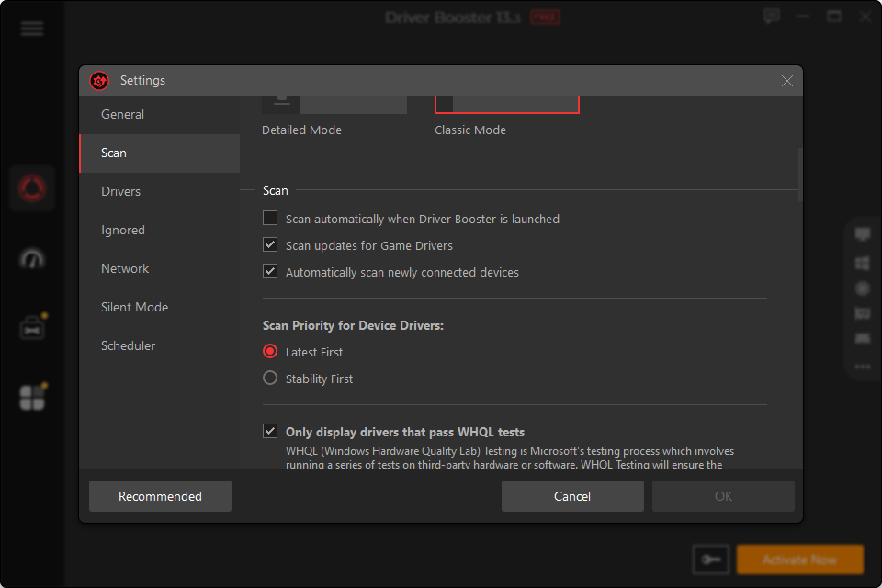Click the round icon in right panel
The width and height of the screenshot is (882, 588).
pos(863,288)
